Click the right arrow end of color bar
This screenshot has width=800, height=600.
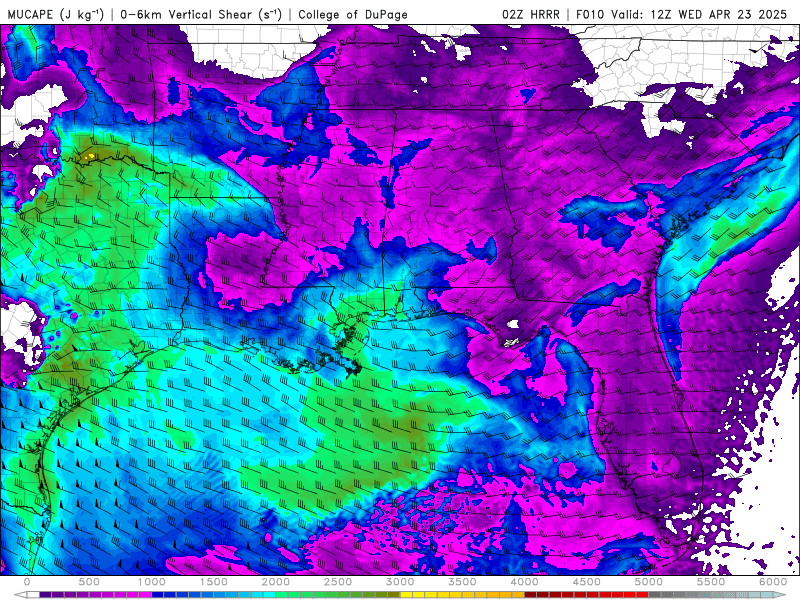[x=780, y=594]
